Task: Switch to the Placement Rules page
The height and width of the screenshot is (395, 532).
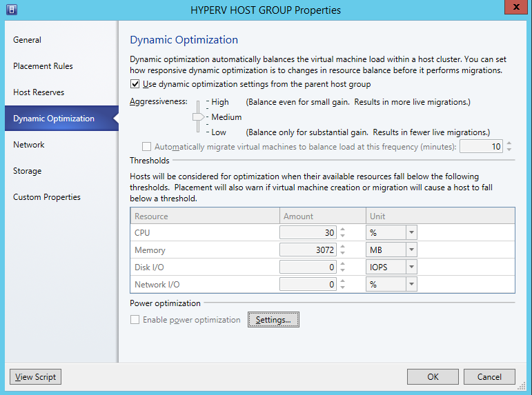Action: pyautogui.click(x=43, y=66)
